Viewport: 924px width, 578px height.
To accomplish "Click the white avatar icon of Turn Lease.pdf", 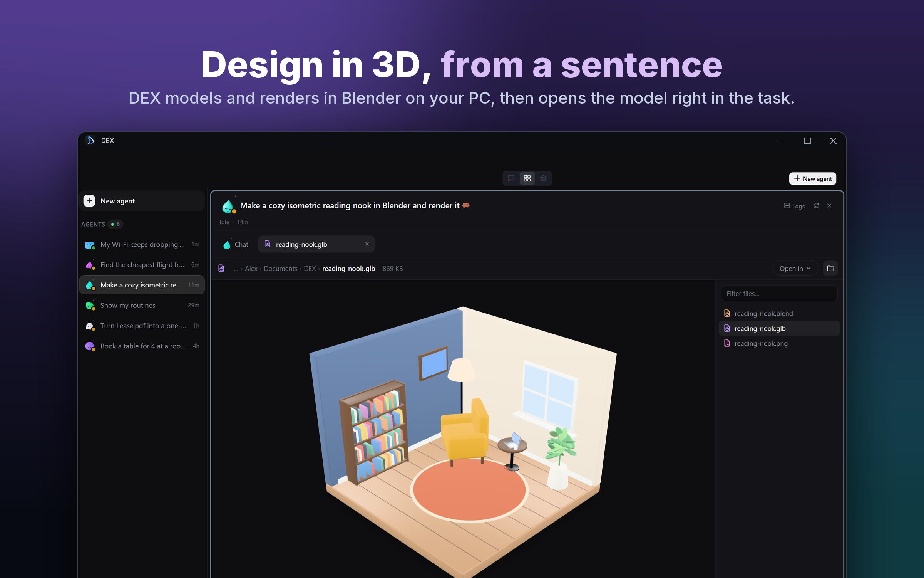I will (x=90, y=326).
